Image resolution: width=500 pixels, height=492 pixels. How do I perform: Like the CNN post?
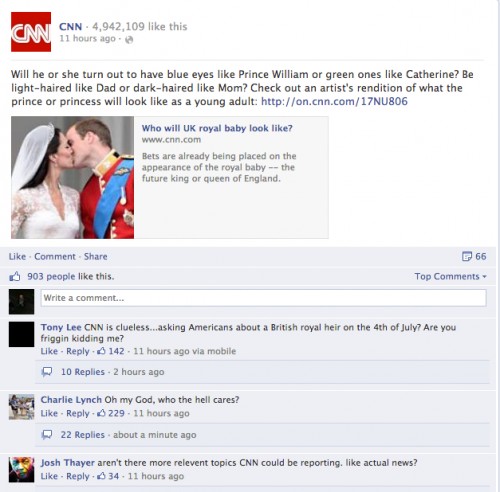pyautogui.click(x=17, y=256)
